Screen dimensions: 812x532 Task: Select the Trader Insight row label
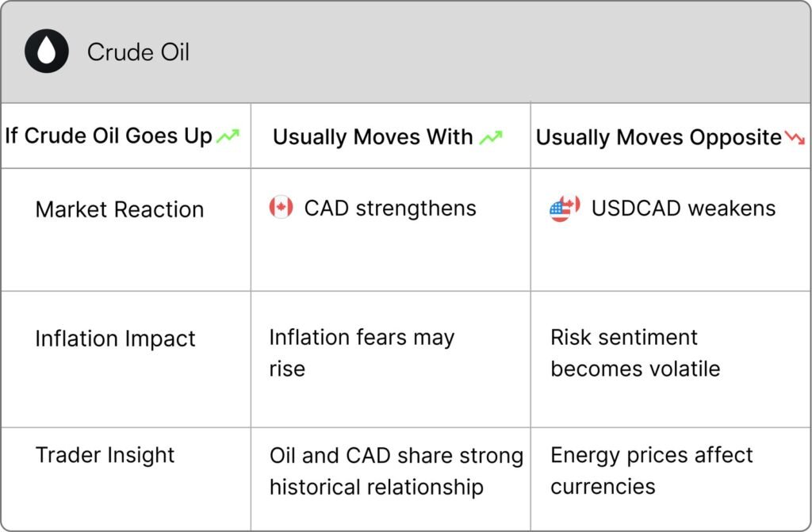point(105,455)
